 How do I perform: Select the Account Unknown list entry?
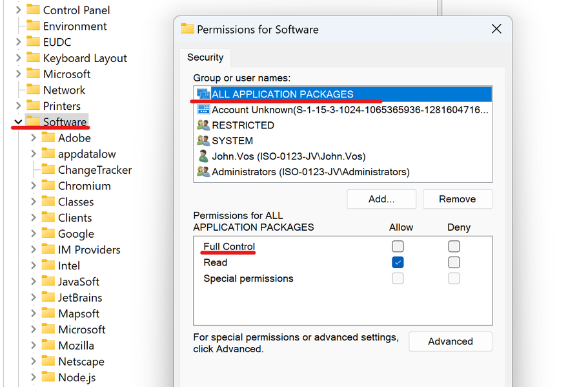click(350, 110)
